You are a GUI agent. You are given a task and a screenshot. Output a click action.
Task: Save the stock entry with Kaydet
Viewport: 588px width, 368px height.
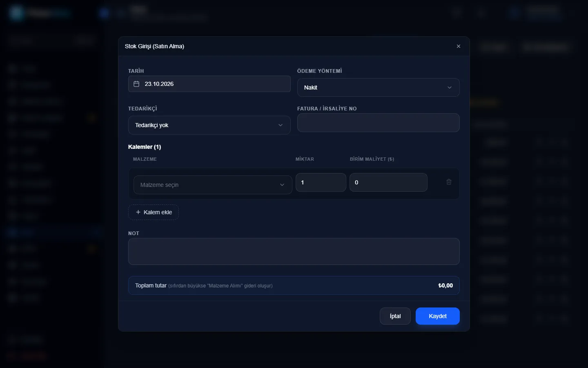pyautogui.click(x=437, y=316)
